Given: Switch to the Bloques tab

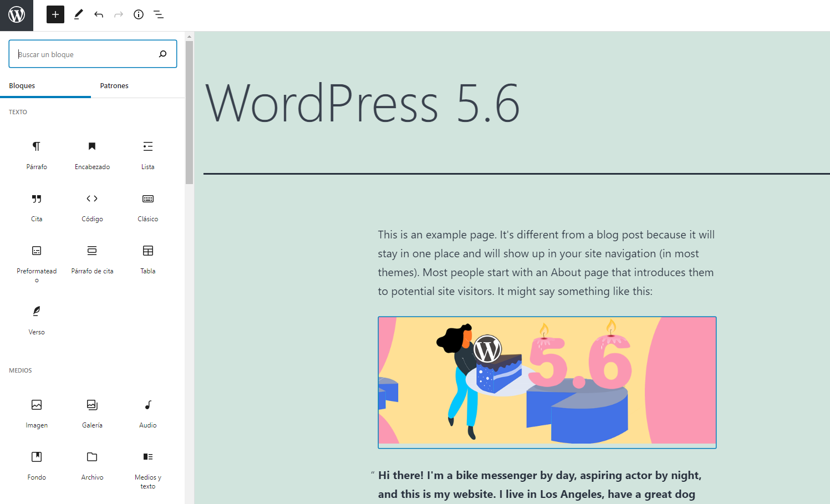Looking at the screenshot, I should click(x=45, y=86).
